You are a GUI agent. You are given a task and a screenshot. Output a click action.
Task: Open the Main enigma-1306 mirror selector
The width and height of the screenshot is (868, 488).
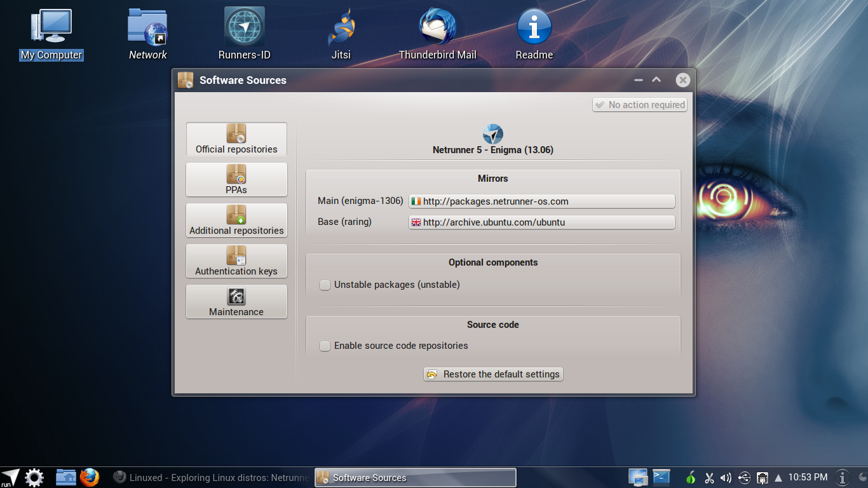[x=541, y=201]
